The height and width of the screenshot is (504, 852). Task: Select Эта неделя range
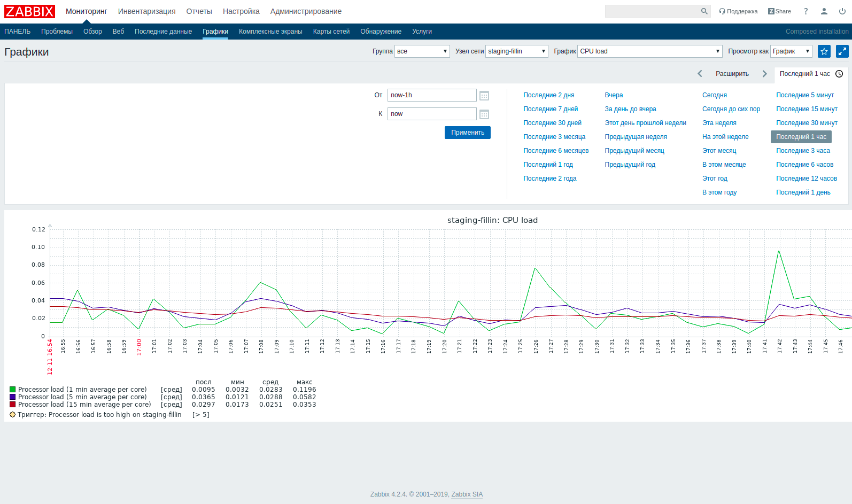click(719, 123)
